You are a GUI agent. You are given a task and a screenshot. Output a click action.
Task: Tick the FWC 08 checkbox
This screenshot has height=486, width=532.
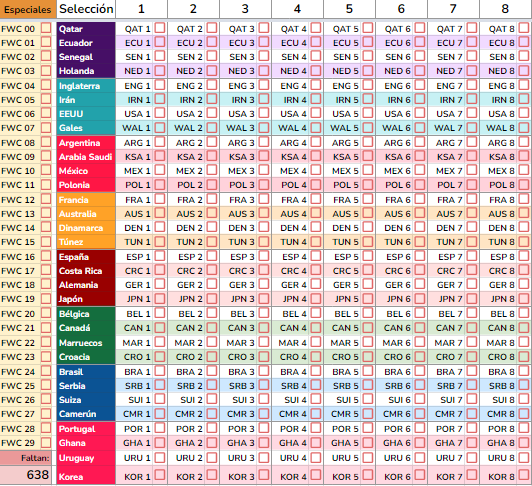[46, 142]
